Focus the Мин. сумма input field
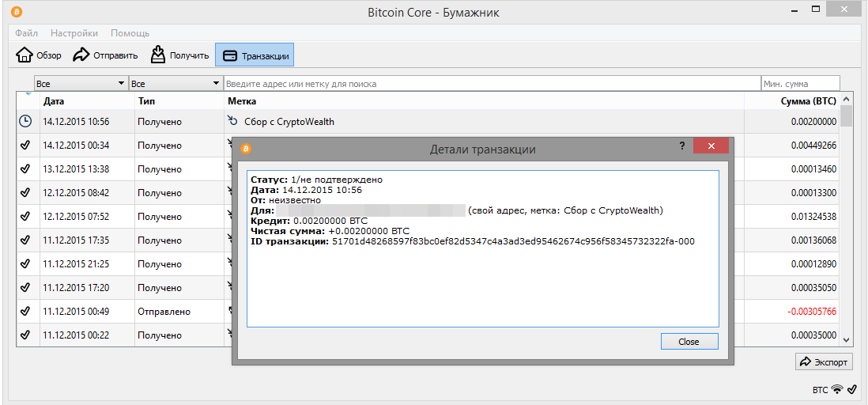 [x=800, y=83]
